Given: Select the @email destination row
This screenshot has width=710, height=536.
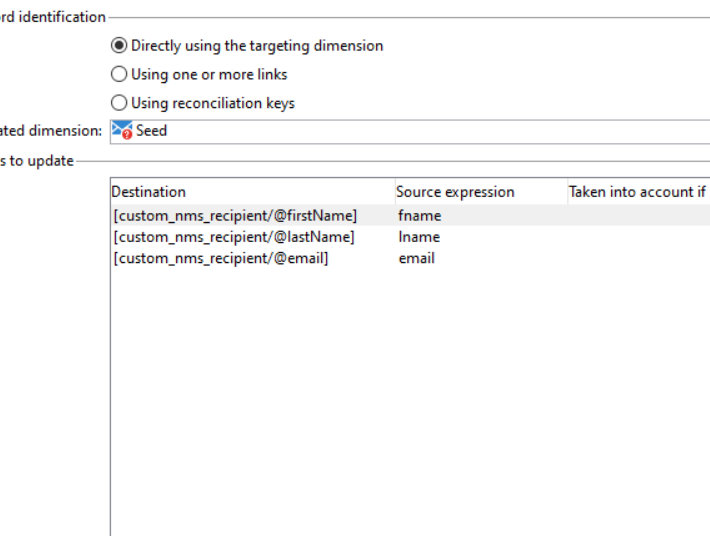Looking at the screenshot, I should coord(221,258).
